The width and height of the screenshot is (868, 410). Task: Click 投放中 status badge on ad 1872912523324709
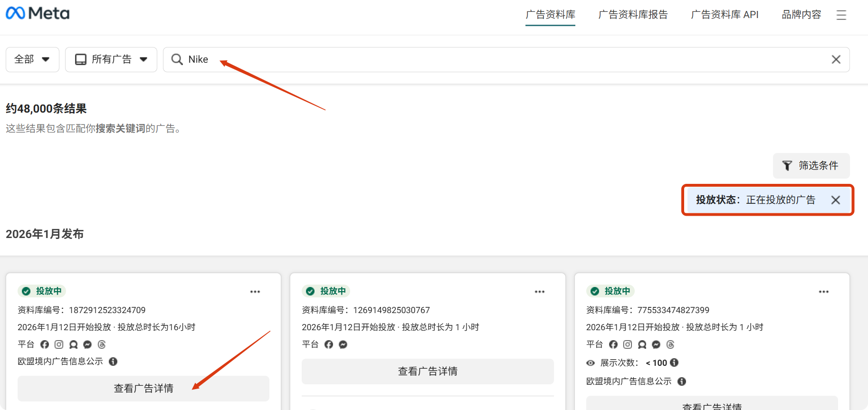point(42,291)
